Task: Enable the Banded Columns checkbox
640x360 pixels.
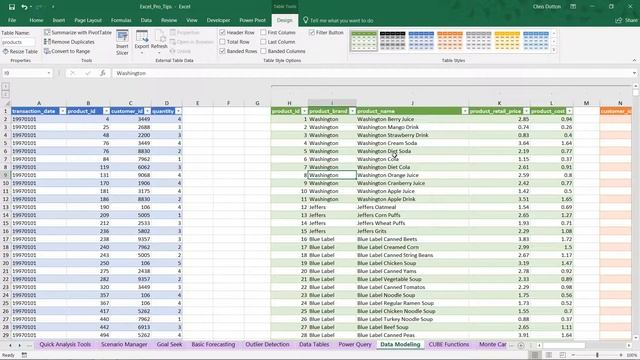Action: tap(263, 51)
